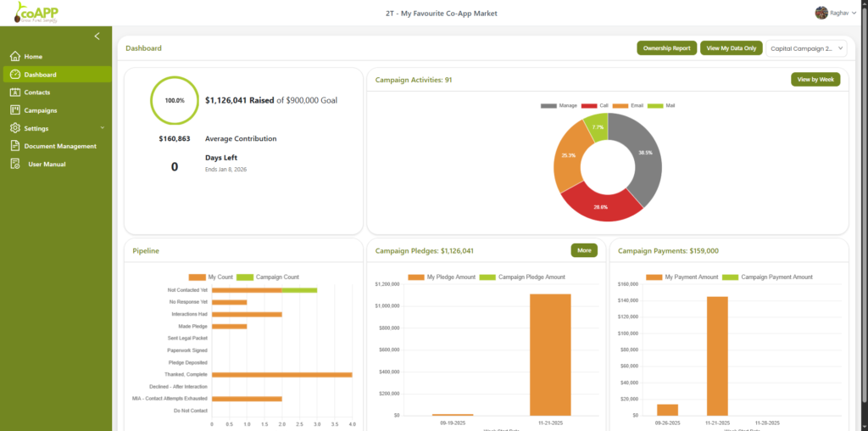Image resolution: width=868 pixels, height=431 pixels.
Task: Collapse the sidebar with the arrow
Action: 97,36
